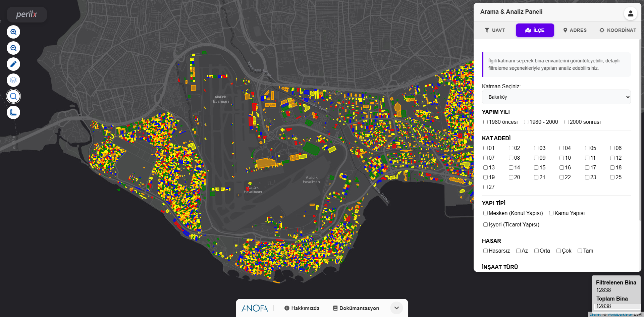Check the floor count 05 checkbox

click(587, 148)
